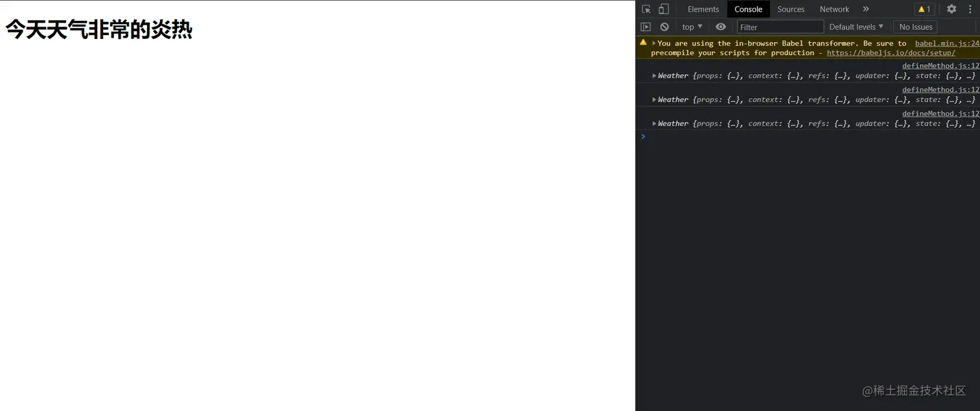Open the second defineMethod.js:12 link

[x=940, y=89]
